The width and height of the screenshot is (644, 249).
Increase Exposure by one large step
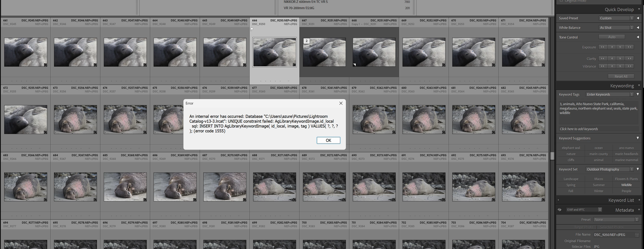pos(629,47)
